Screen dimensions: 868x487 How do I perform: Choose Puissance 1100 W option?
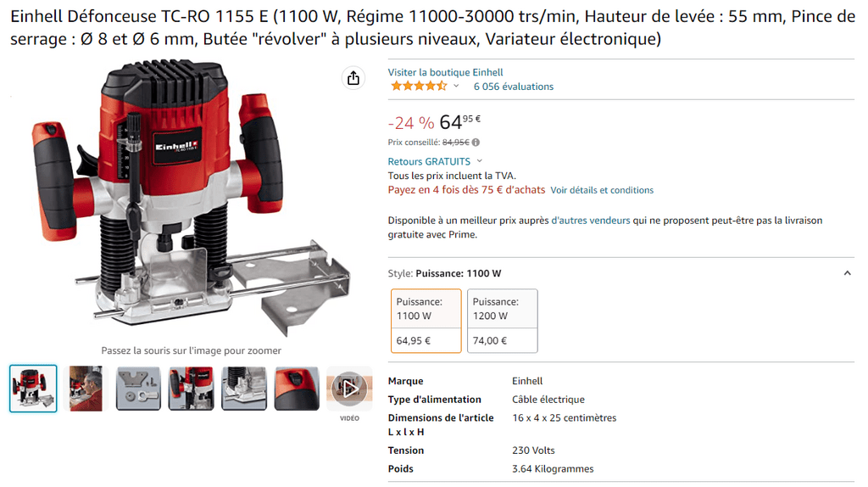tap(426, 321)
